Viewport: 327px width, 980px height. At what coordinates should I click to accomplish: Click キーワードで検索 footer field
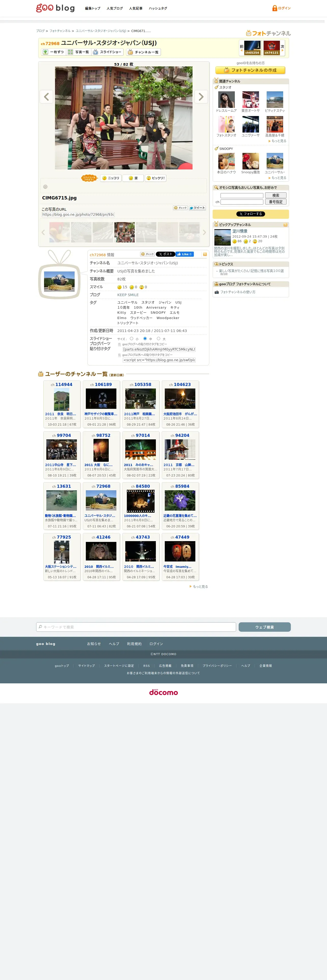tap(136, 627)
